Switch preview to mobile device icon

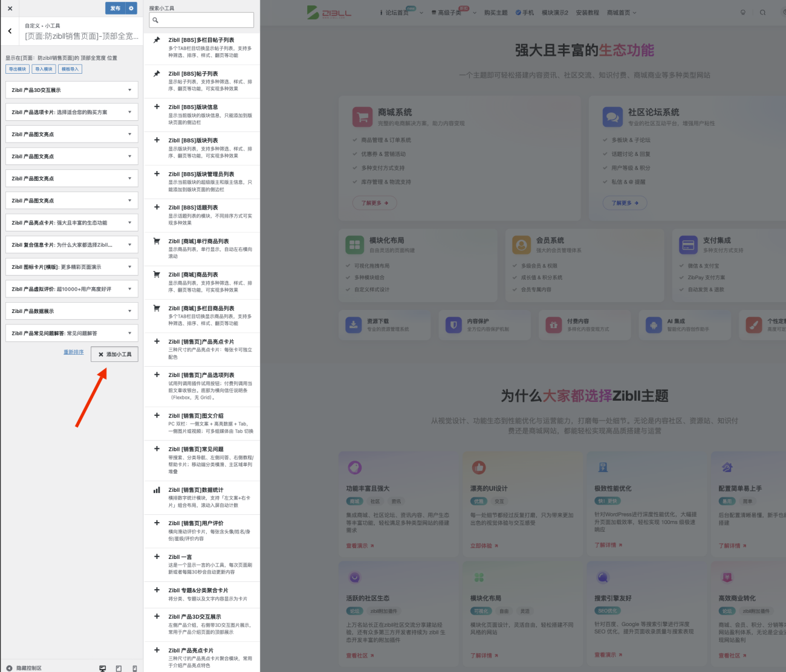134,668
